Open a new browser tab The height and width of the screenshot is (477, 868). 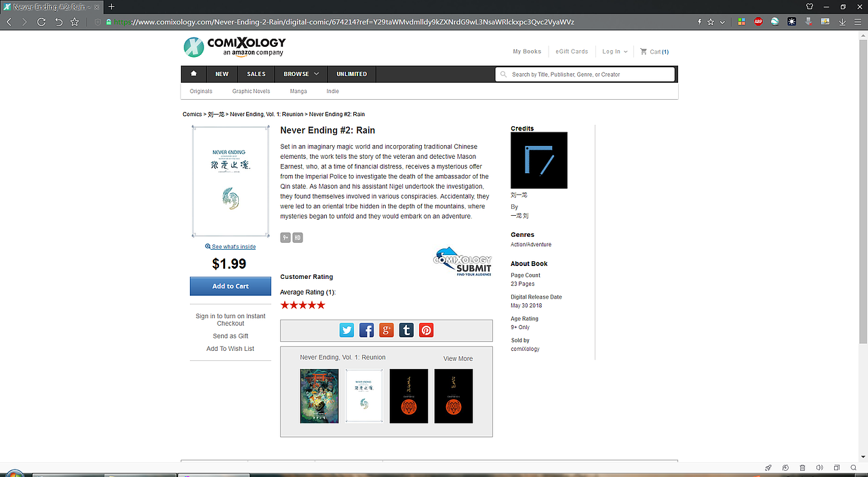[111, 7]
